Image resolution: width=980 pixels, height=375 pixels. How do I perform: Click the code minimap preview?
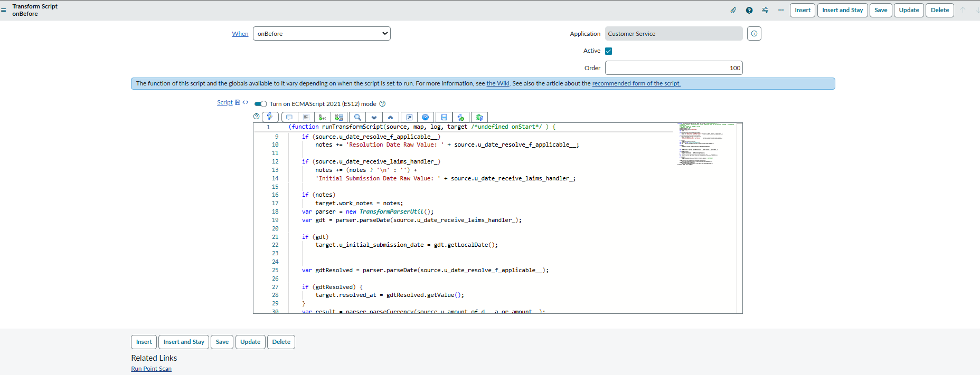pos(706,145)
